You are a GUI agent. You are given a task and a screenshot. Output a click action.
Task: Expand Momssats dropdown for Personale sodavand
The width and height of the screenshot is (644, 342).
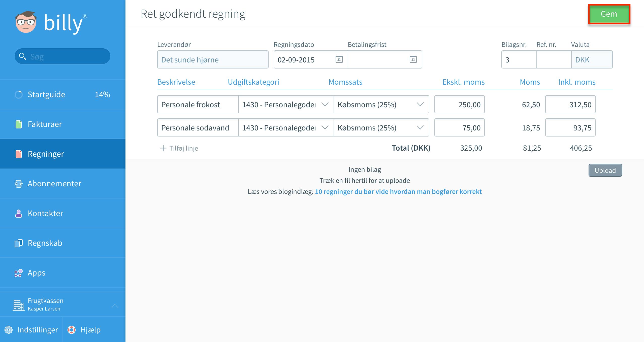pyautogui.click(x=420, y=127)
